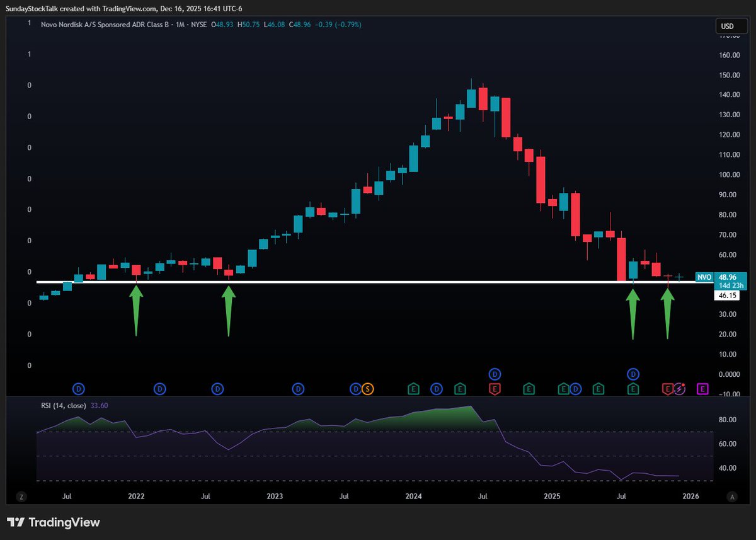
Task: Click the red E earnings marker at July 2024
Action: [495, 389]
